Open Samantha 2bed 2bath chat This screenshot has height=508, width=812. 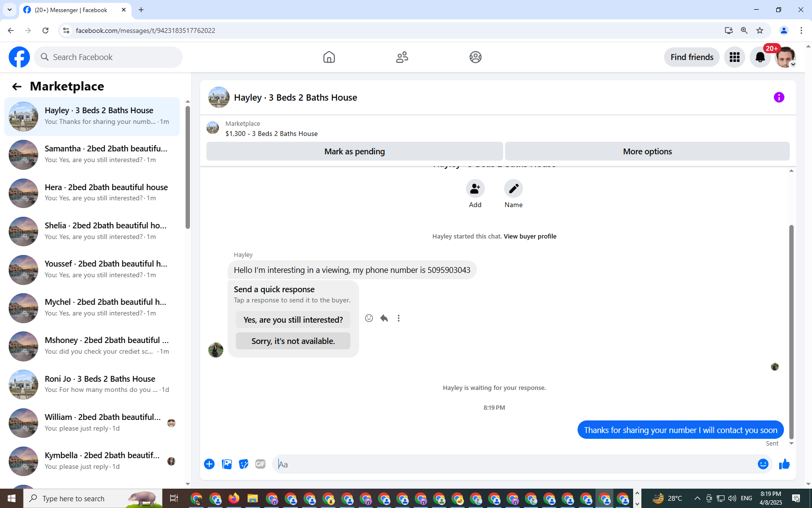point(92,155)
